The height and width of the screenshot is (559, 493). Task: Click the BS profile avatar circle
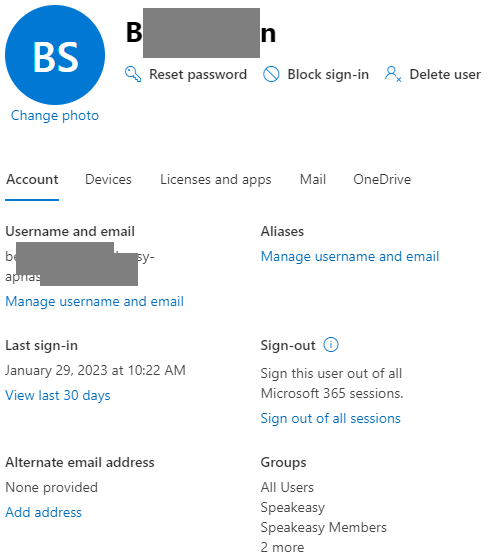click(x=55, y=55)
